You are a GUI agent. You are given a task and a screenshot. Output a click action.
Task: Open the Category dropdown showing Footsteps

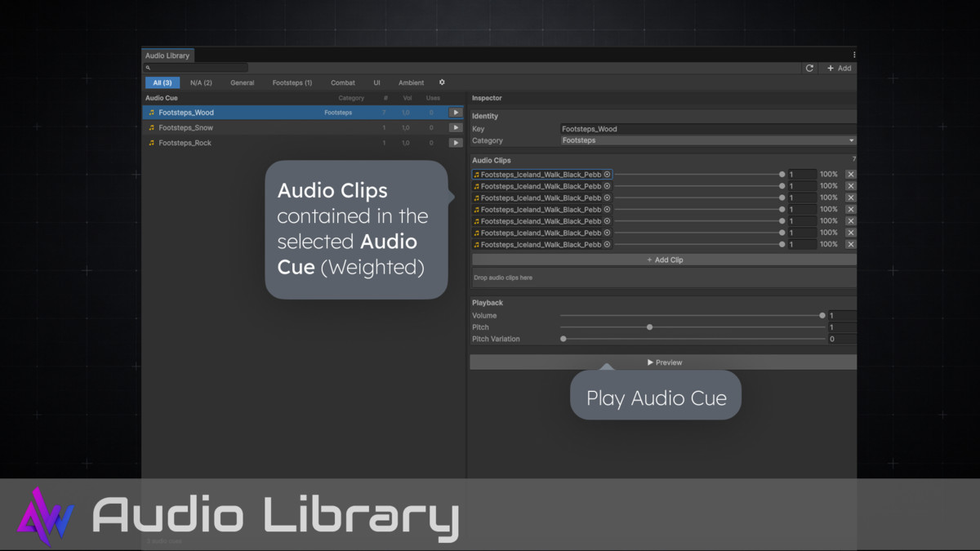tap(708, 140)
